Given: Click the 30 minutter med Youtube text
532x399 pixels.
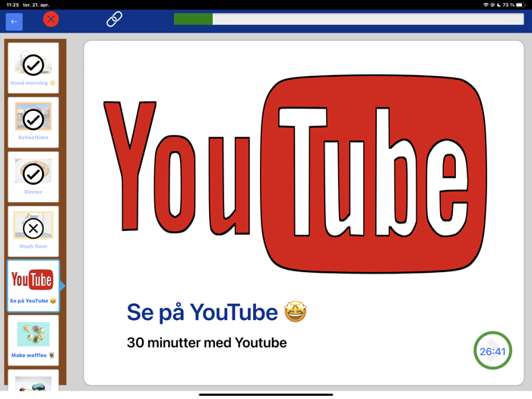Looking at the screenshot, I should click(207, 343).
